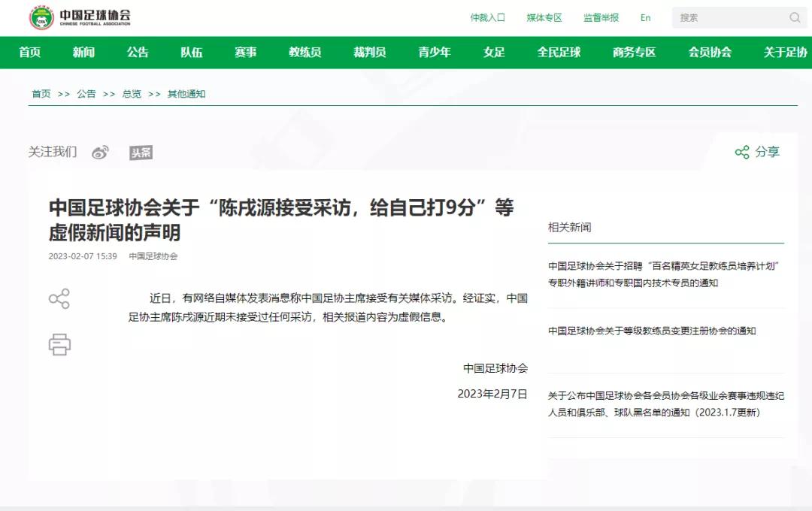Viewport: 812px width, 511px height.
Task: Open the Toutiao (头条) follow icon
Action: click(x=141, y=153)
